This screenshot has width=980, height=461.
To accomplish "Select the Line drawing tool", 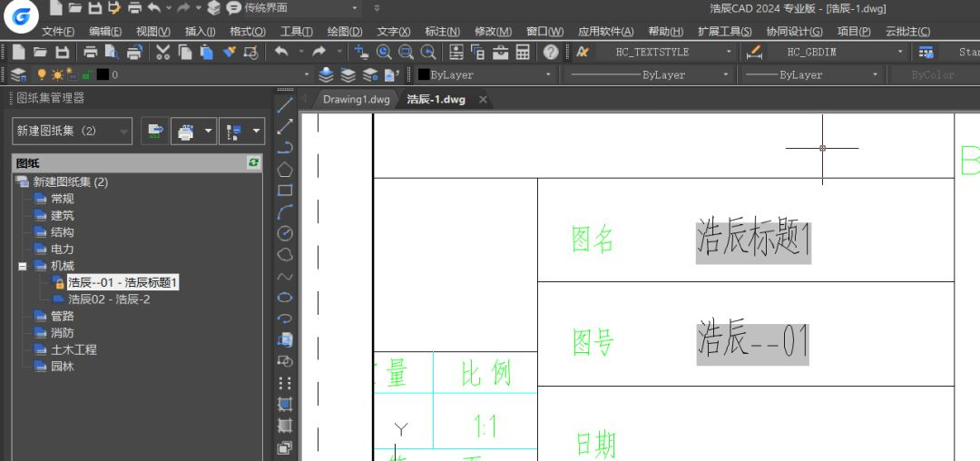I will 285,104.
